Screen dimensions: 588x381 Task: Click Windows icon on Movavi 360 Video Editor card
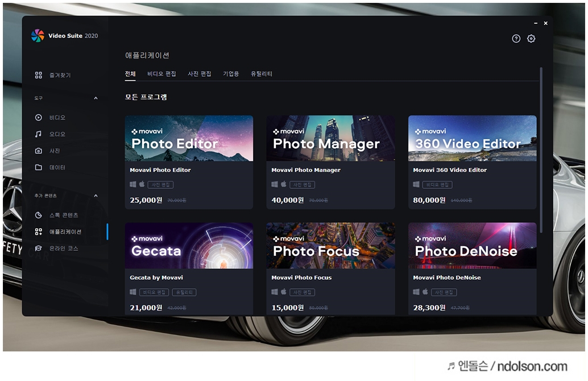416,184
